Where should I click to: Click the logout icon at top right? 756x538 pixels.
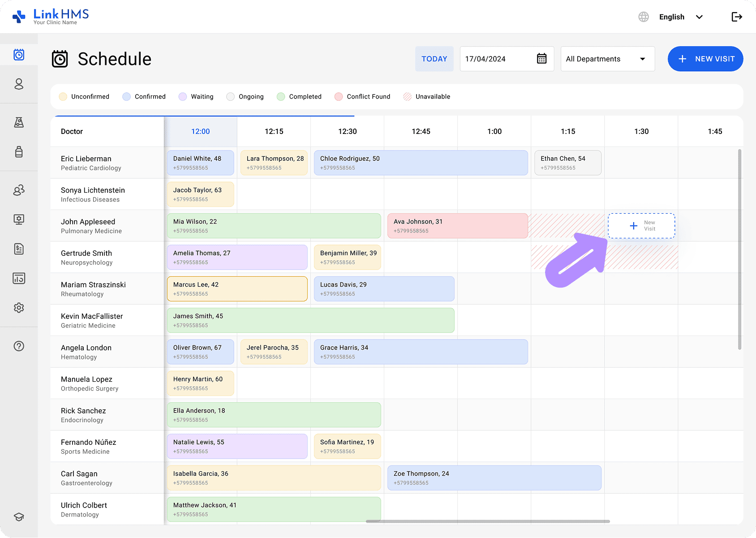(737, 17)
